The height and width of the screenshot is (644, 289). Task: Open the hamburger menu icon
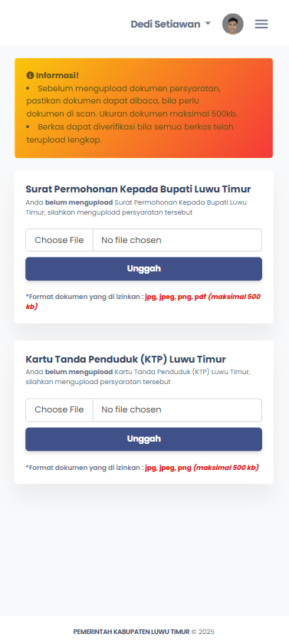click(x=261, y=25)
